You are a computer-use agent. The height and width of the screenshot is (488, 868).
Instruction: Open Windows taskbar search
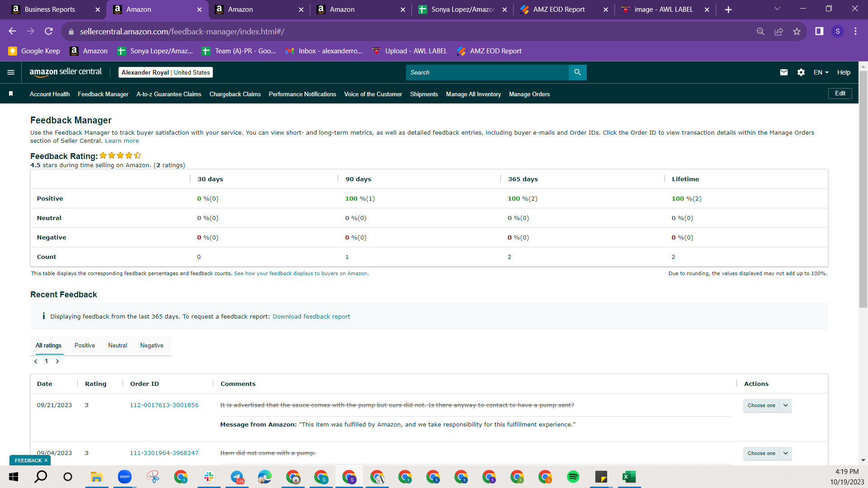coord(41,477)
